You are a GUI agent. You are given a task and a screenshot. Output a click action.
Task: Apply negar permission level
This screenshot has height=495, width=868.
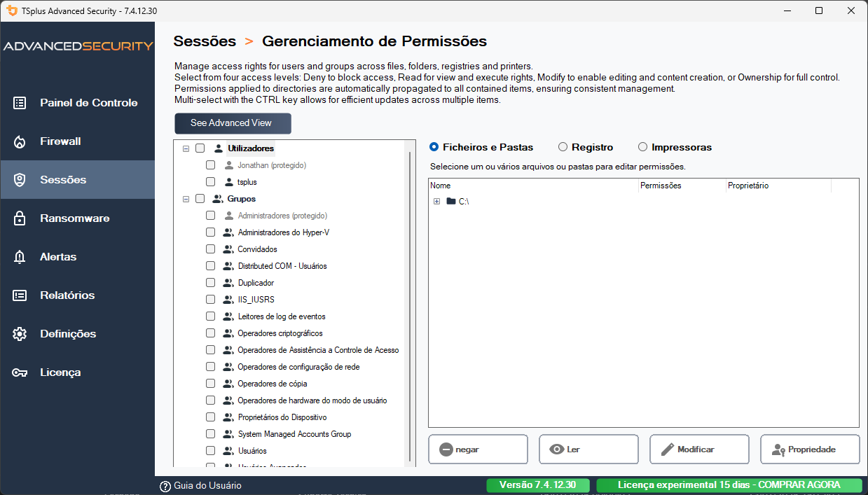[478, 449]
